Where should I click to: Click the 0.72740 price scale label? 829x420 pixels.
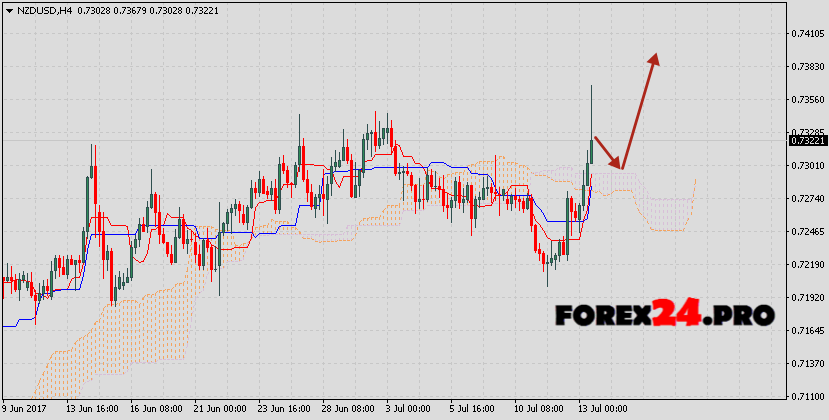click(x=806, y=199)
